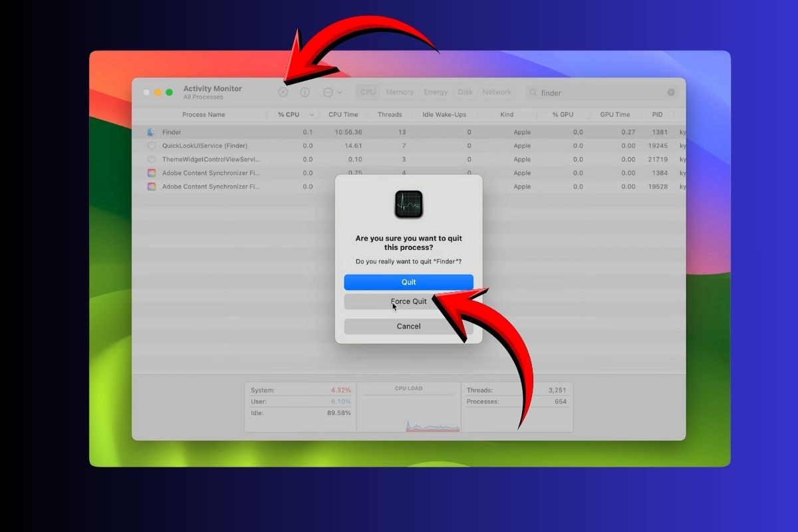Screen dimensions: 798x532
Task: Click the Activity Monitor icon in the dialog
Action: point(408,204)
